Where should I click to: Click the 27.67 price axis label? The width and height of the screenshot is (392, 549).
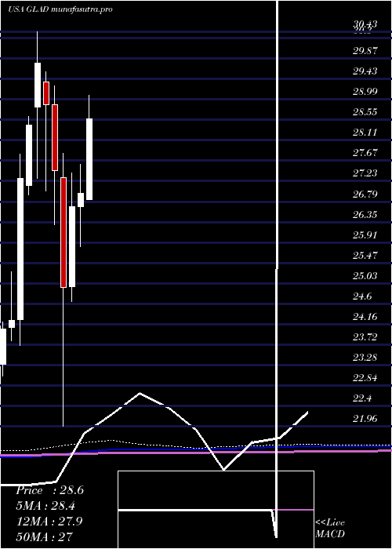pos(365,153)
